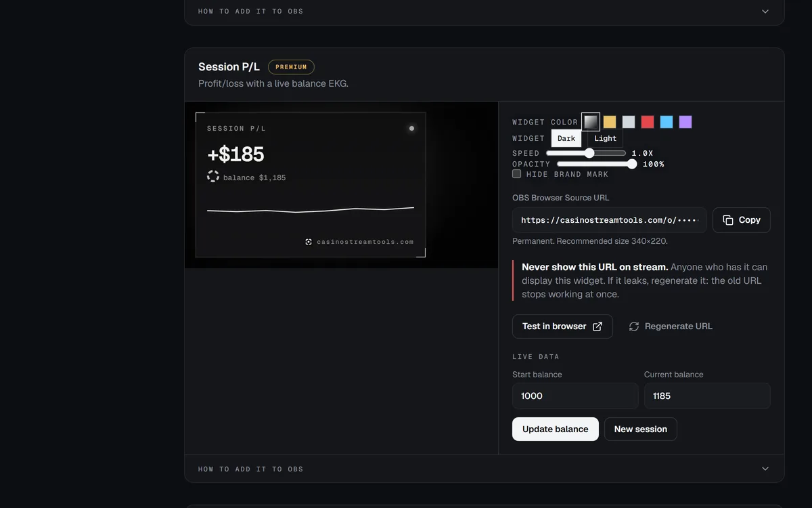This screenshot has width=812, height=508.
Task: Select the purple widget color swatch
Action: (685, 122)
